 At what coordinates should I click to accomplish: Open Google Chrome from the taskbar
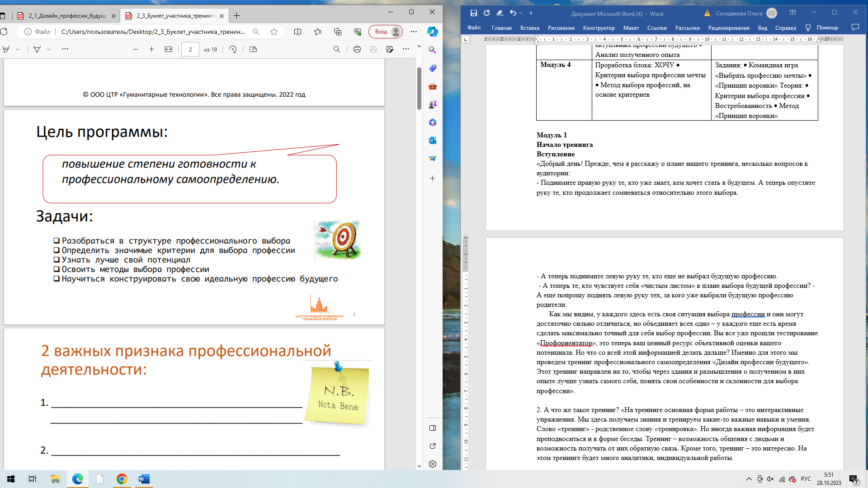pyautogui.click(x=122, y=479)
